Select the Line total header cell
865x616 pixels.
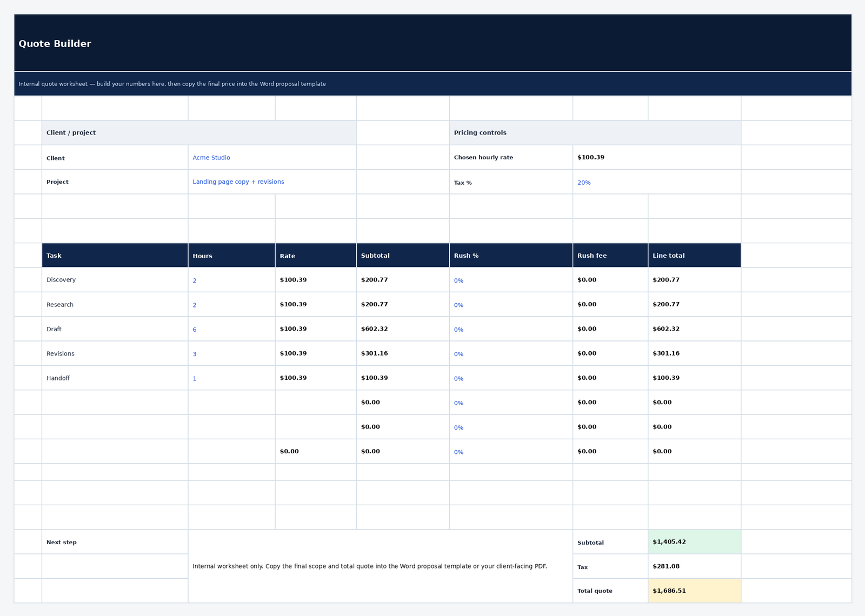pos(669,256)
